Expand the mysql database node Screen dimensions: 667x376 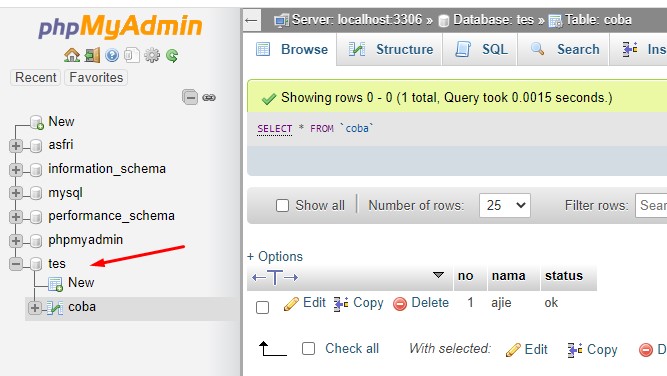click(x=16, y=193)
